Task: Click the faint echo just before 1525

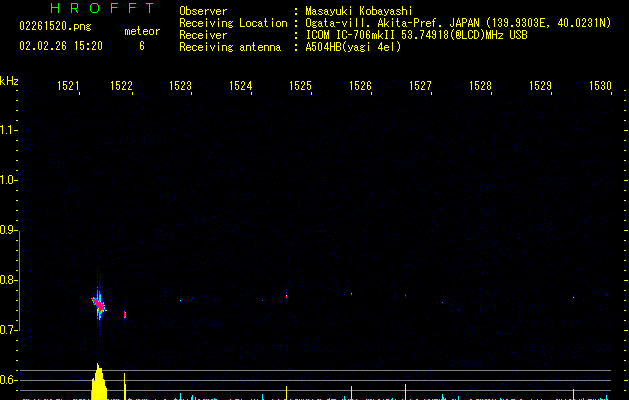Action: (x=286, y=296)
